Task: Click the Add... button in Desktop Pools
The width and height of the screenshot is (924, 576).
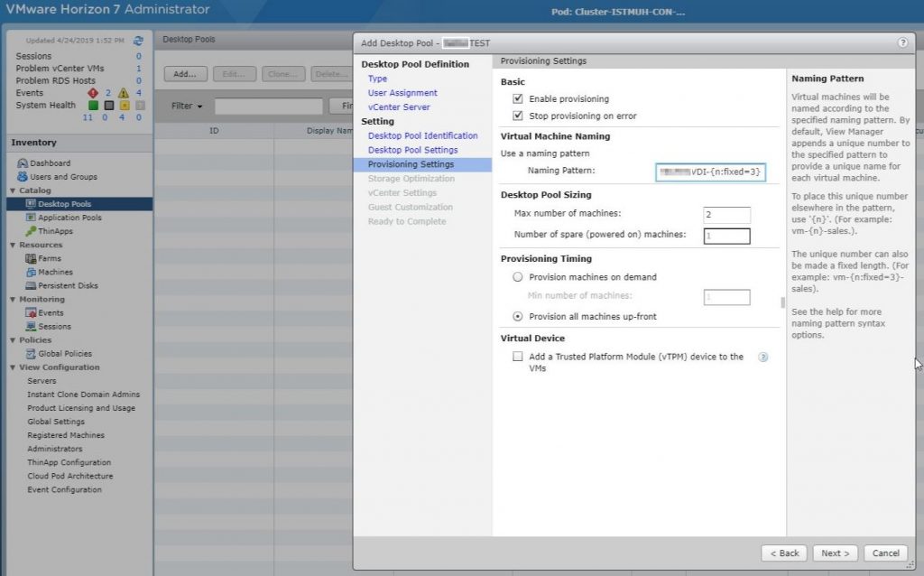Action: pos(185,74)
